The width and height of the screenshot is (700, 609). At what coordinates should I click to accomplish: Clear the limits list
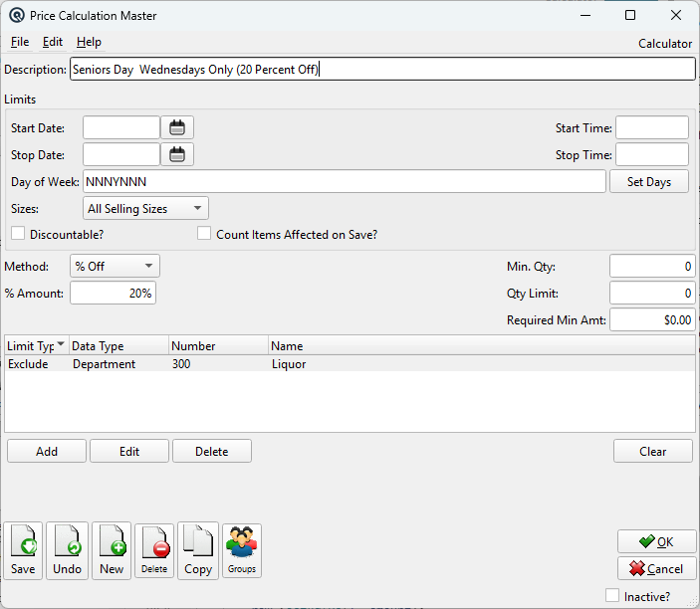(652, 451)
